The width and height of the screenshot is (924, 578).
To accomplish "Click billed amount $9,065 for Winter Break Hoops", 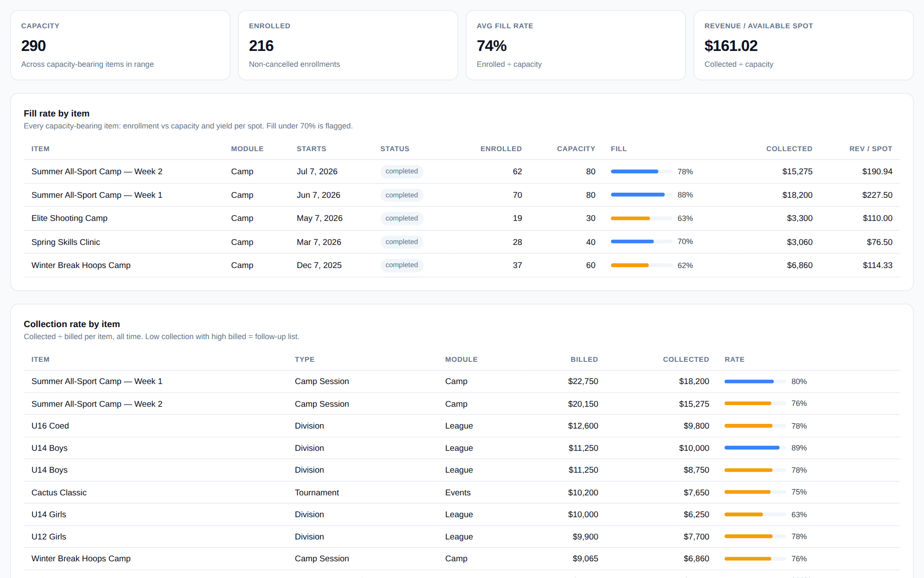I will tap(585, 558).
